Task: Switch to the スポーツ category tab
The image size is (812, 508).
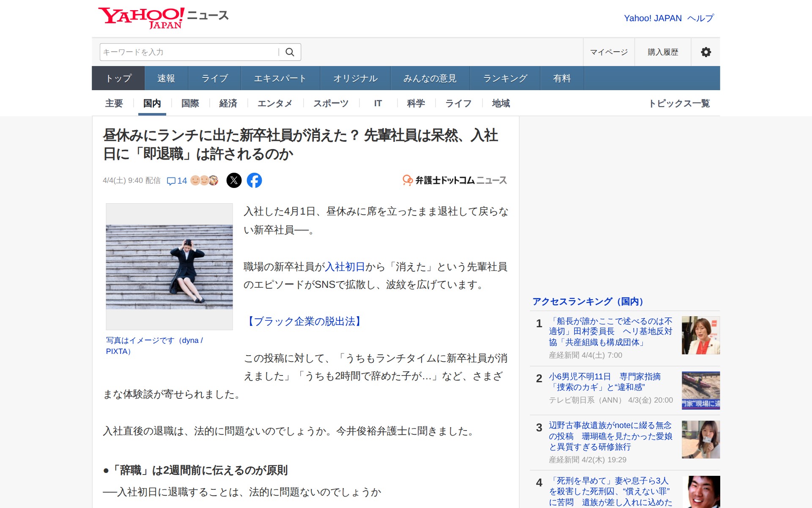Action: click(330, 103)
